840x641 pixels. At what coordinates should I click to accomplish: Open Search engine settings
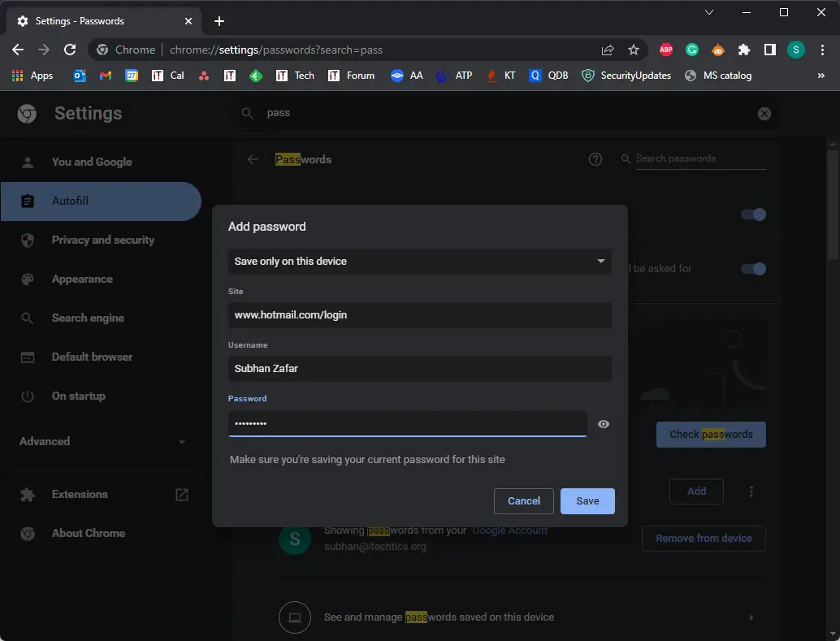(x=102, y=318)
